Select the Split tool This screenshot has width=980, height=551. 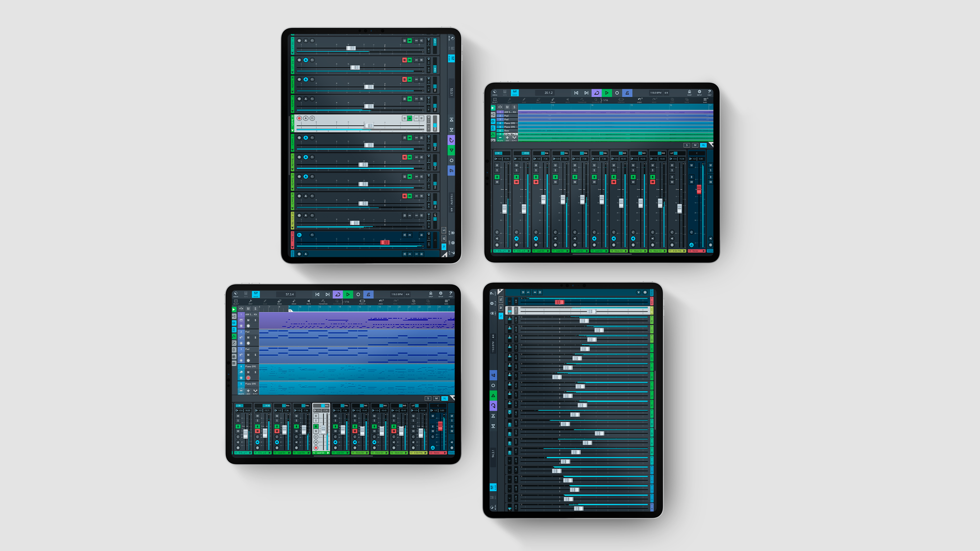pos(251,302)
